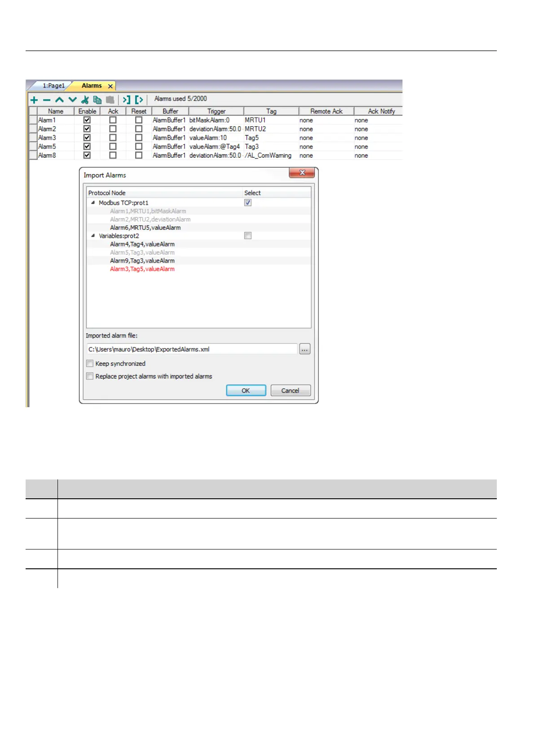Image resolution: width=535 pixels, height=756 pixels.
Task: Paste the alarm from clipboard icon
Action: (x=110, y=100)
